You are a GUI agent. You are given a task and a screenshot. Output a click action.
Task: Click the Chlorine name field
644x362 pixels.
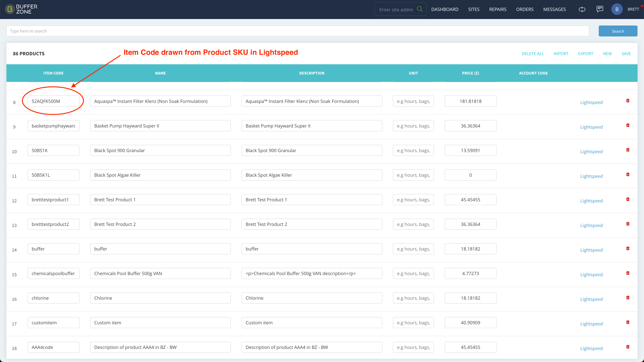(160, 298)
